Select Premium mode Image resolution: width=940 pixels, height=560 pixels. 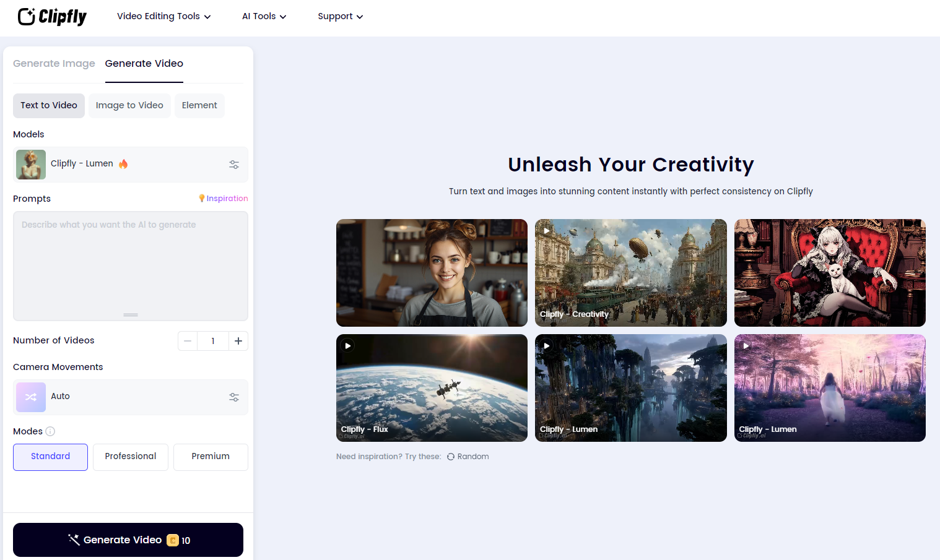(x=211, y=457)
